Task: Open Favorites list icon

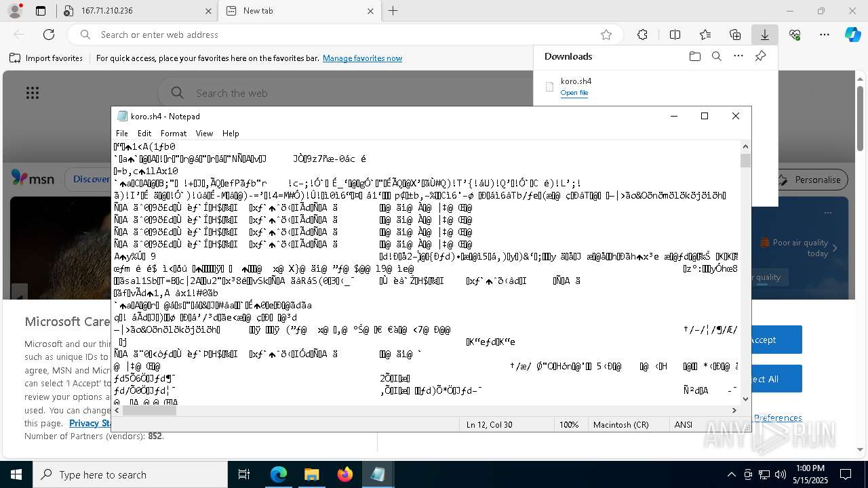Action: 705,35
